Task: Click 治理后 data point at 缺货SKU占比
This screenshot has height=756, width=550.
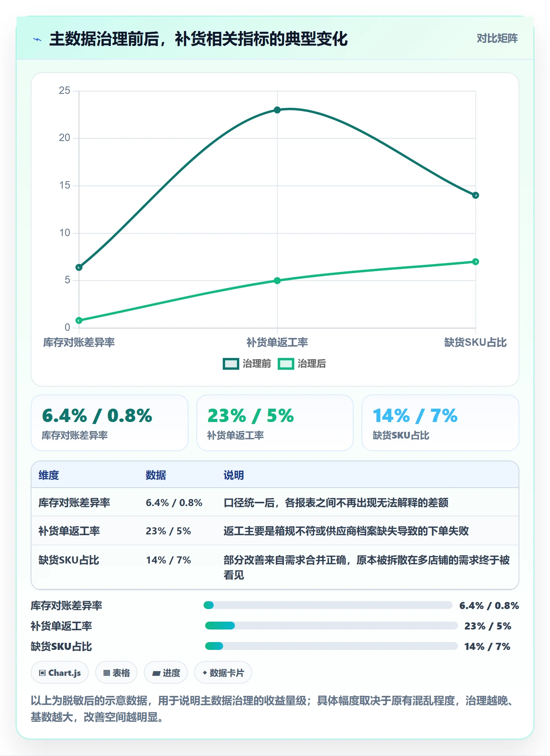Action: click(475, 262)
